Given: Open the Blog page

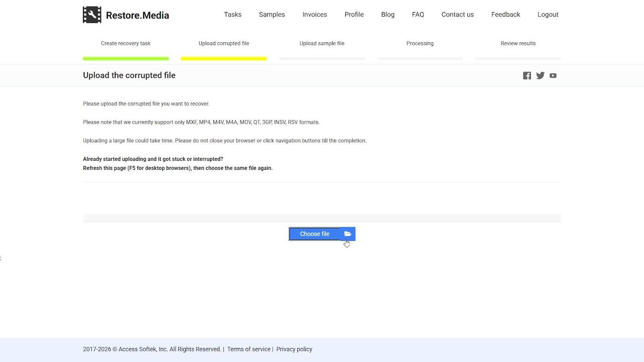Looking at the screenshot, I should point(387,14).
